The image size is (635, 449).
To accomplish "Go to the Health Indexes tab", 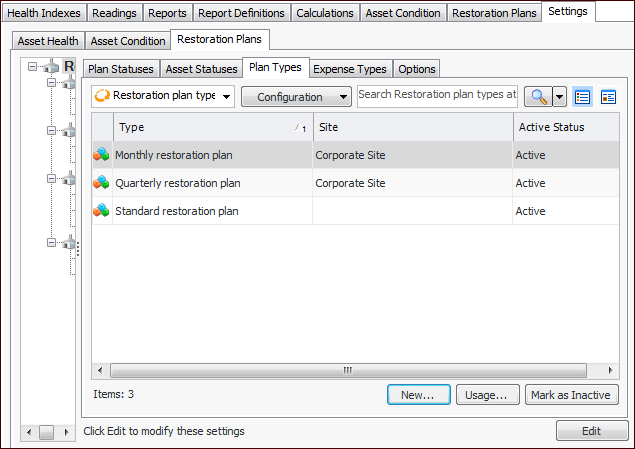I will tap(45, 13).
